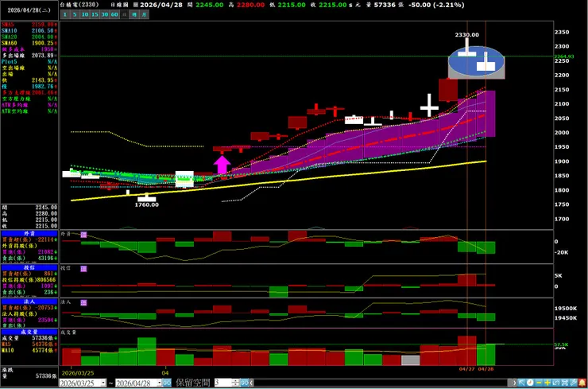
Task: Click the 法人 panel blue header
Action: tap(29, 301)
